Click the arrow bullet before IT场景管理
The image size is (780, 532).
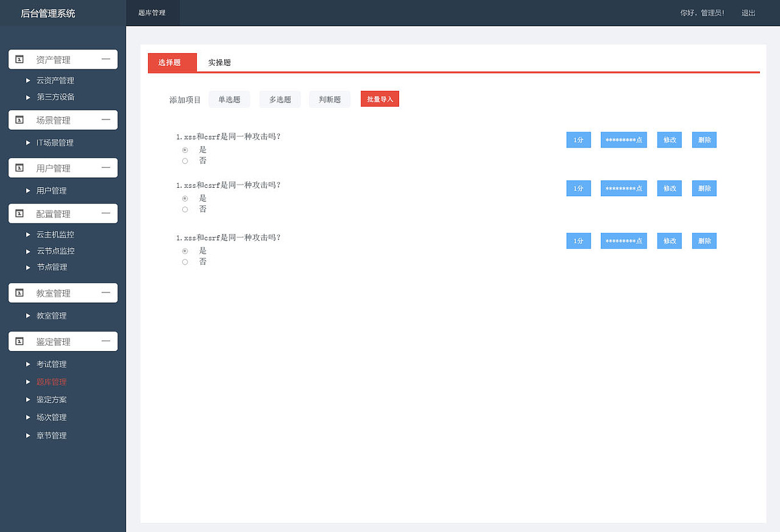28,143
